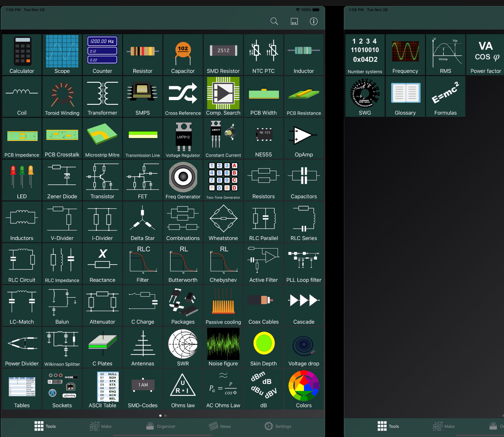Open the Wheatstone bridge calculator

tap(223, 222)
